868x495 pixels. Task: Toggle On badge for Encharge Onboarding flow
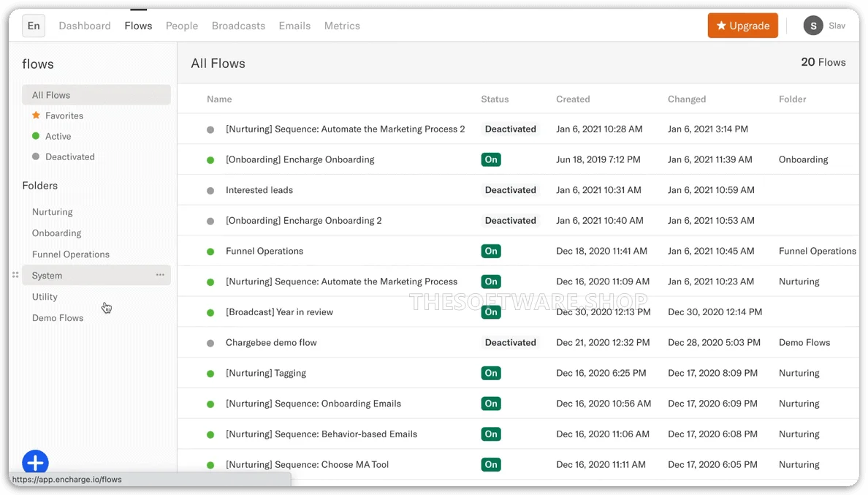pos(491,159)
